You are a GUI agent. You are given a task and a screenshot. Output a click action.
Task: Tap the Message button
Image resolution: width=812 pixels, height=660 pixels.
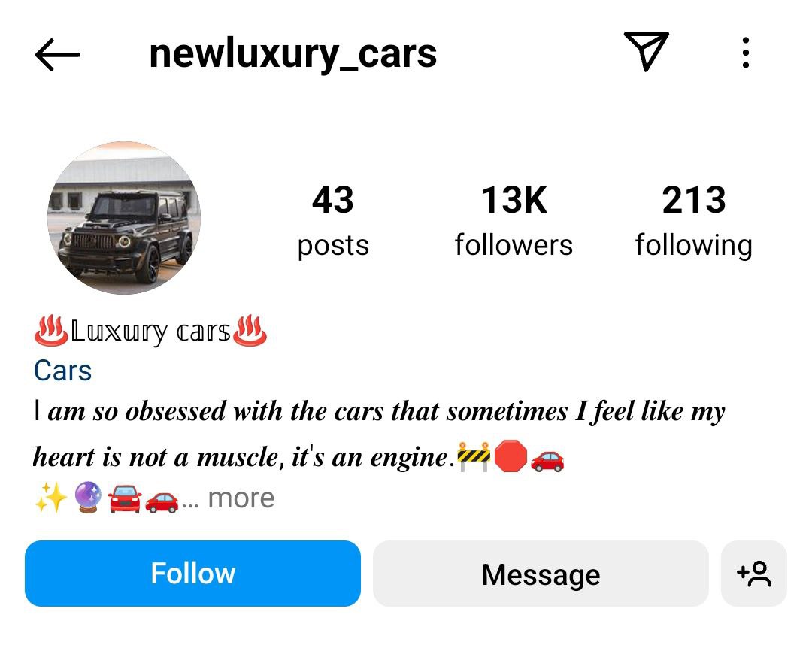pos(541,574)
